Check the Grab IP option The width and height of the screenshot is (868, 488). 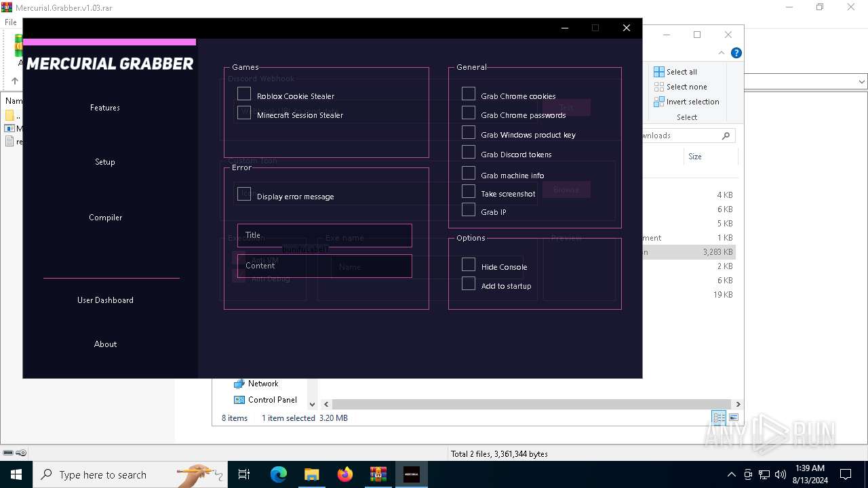point(469,209)
